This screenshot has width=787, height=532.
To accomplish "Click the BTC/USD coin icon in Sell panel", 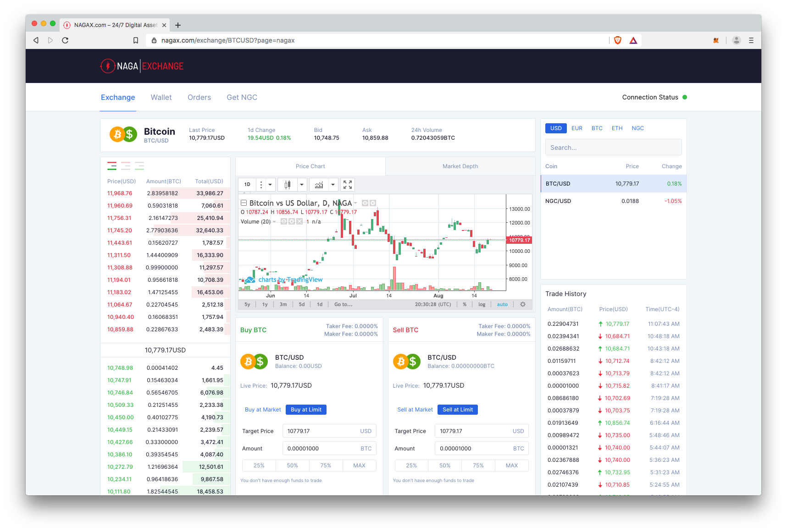I will [407, 362].
